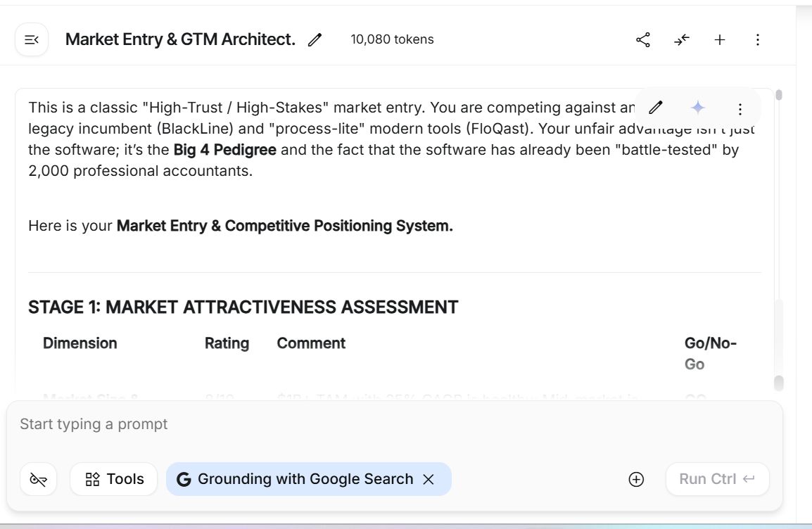Click the pencil to rename prompt title
Viewport: 812px width, 529px height.
click(315, 40)
